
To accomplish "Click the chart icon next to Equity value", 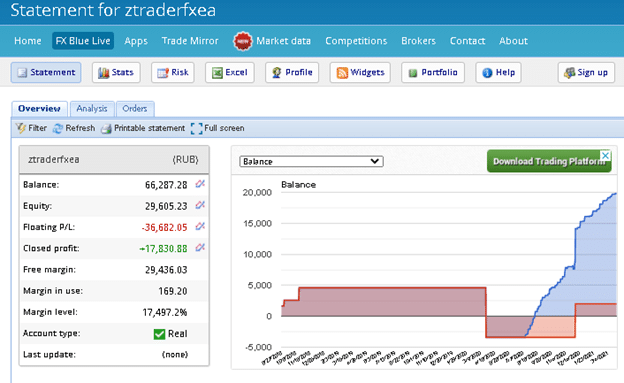I will click(x=200, y=205).
